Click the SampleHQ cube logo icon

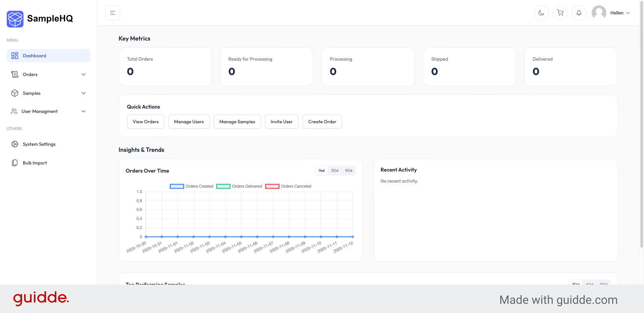point(15,19)
